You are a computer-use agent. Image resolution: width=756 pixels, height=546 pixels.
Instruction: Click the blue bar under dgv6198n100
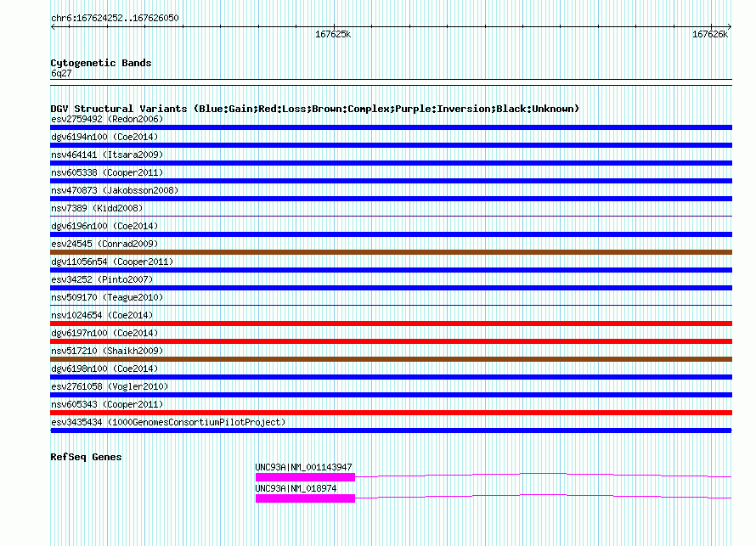391,377
